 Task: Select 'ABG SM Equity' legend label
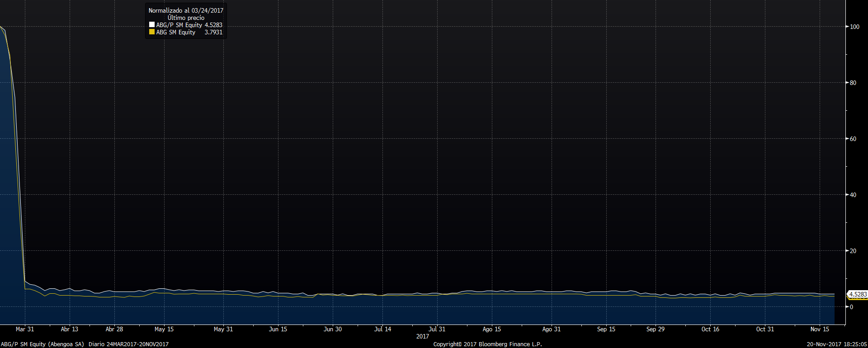(x=176, y=32)
